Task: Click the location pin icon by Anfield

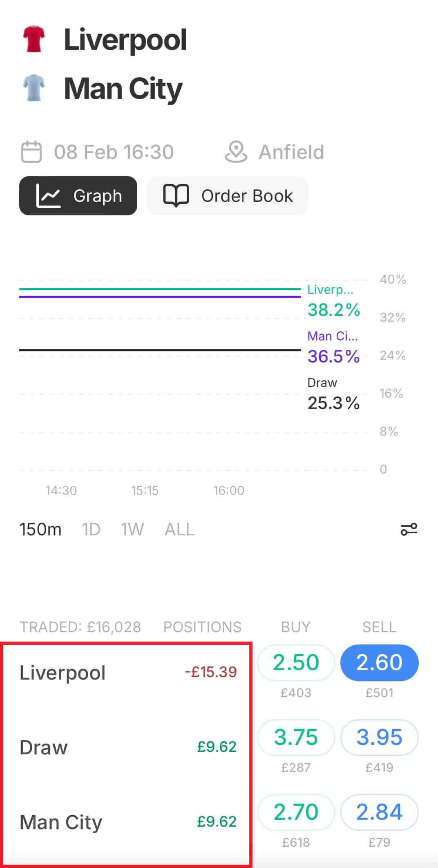Action: 236,152
